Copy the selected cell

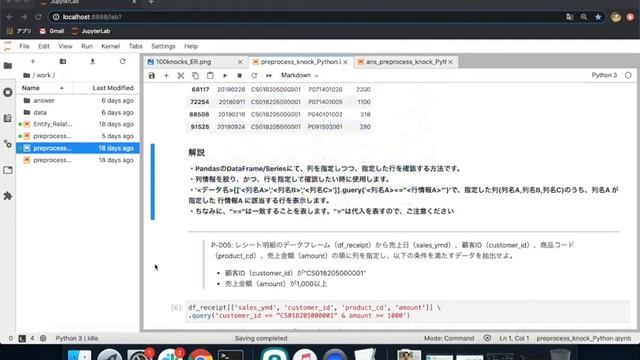pos(196,76)
